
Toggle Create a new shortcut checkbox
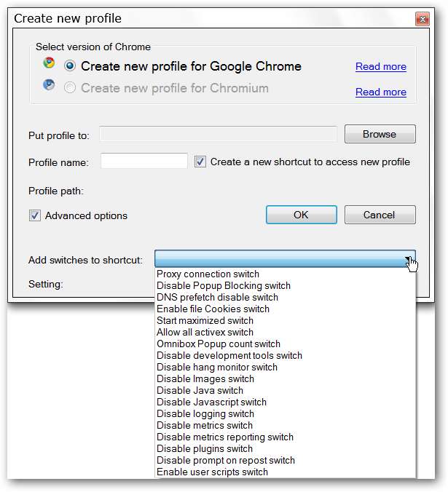pyautogui.click(x=201, y=162)
